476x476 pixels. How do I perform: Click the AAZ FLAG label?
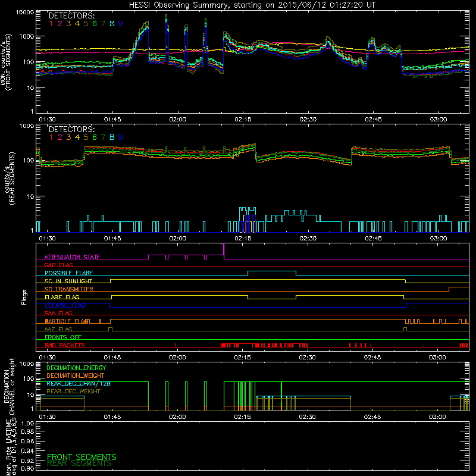[58, 329]
